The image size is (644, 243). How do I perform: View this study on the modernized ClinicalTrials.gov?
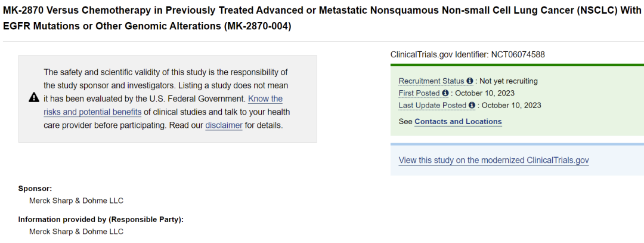[x=493, y=161]
